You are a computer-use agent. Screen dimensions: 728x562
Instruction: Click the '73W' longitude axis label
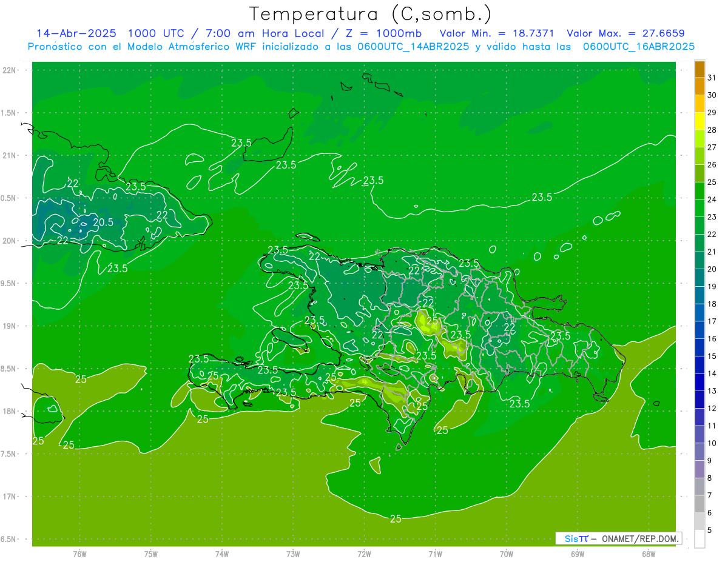point(293,554)
